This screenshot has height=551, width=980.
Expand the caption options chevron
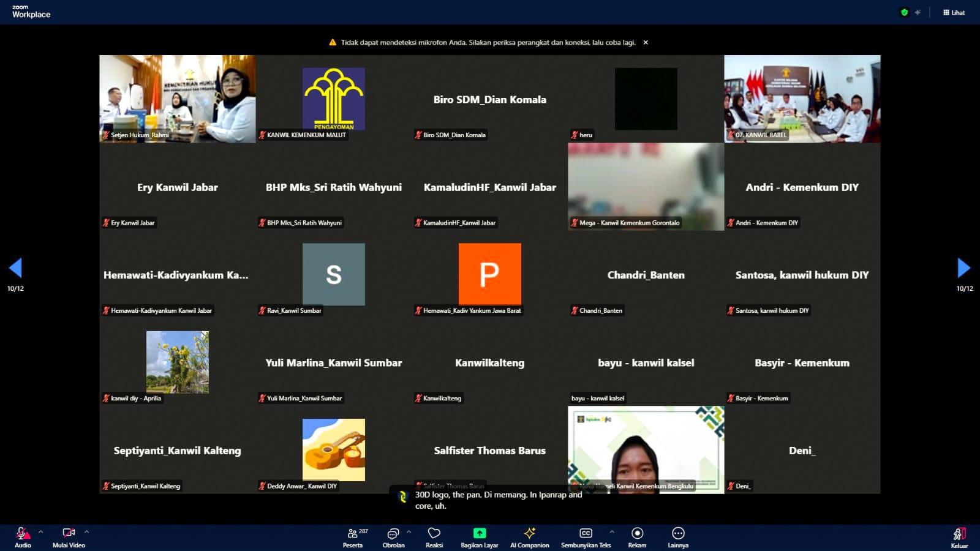[x=611, y=531]
